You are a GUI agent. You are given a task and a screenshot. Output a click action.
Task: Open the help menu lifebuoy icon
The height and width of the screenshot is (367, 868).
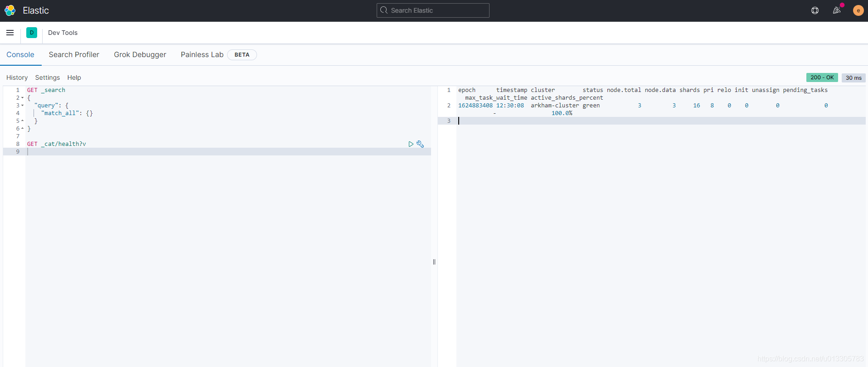click(x=815, y=10)
